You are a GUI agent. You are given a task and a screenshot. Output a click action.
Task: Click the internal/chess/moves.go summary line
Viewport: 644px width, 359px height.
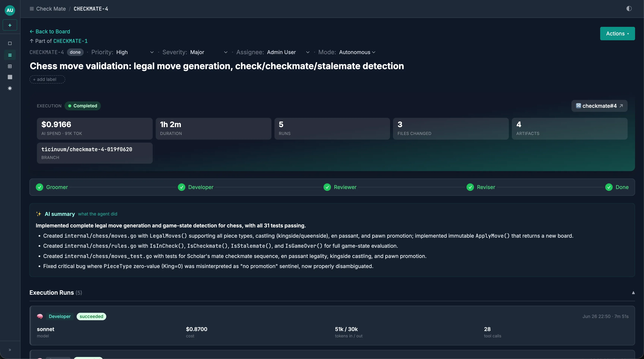click(308, 236)
